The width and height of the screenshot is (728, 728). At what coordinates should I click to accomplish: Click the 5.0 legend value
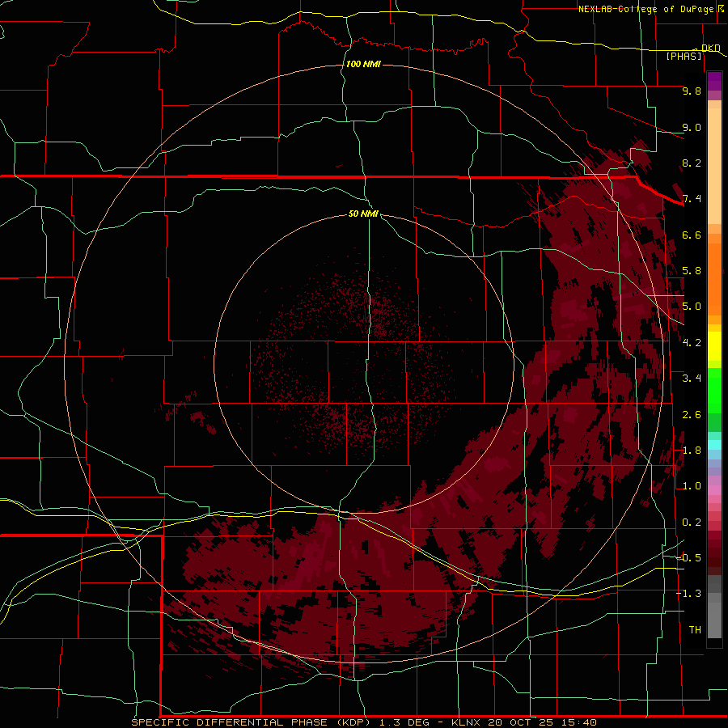(692, 307)
